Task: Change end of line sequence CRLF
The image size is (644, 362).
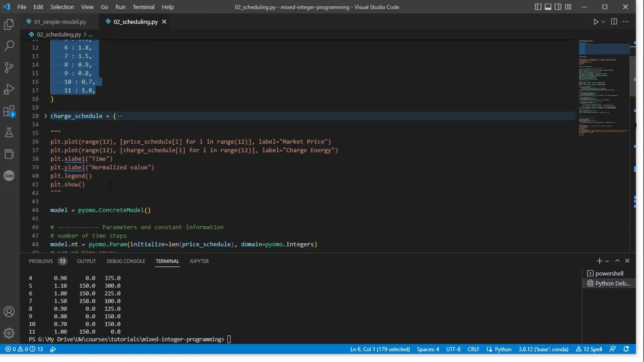Action: point(473,349)
